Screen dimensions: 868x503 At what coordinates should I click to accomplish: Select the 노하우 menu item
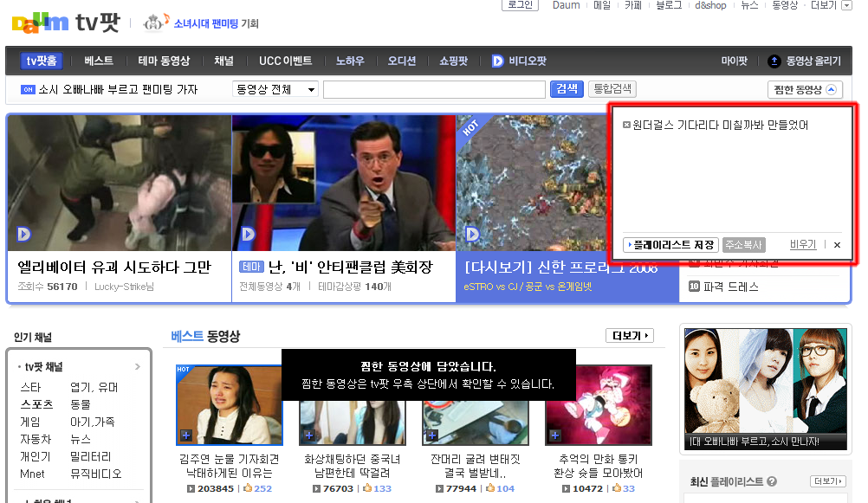coord(350,61)
